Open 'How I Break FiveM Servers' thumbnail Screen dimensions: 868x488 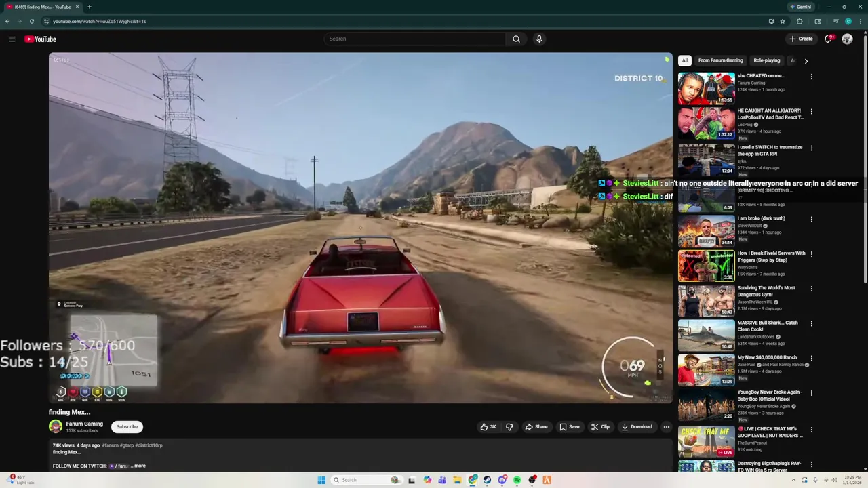707,266
